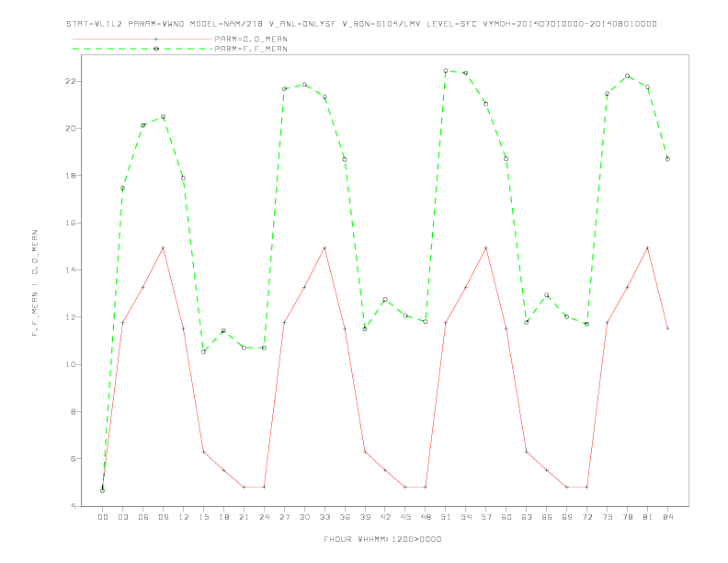
Task: Click y-axis tick label 22
Action: pos(71,81)
